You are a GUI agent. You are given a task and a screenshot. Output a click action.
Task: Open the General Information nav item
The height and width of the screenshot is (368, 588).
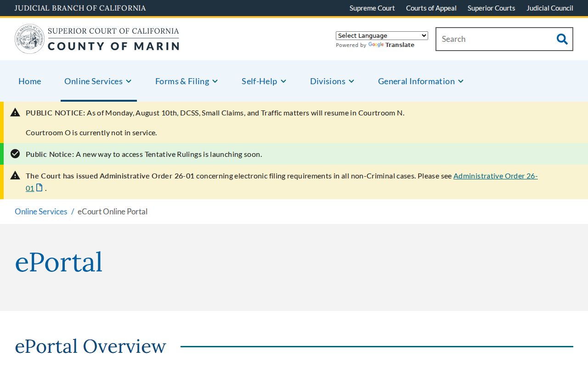416,81
